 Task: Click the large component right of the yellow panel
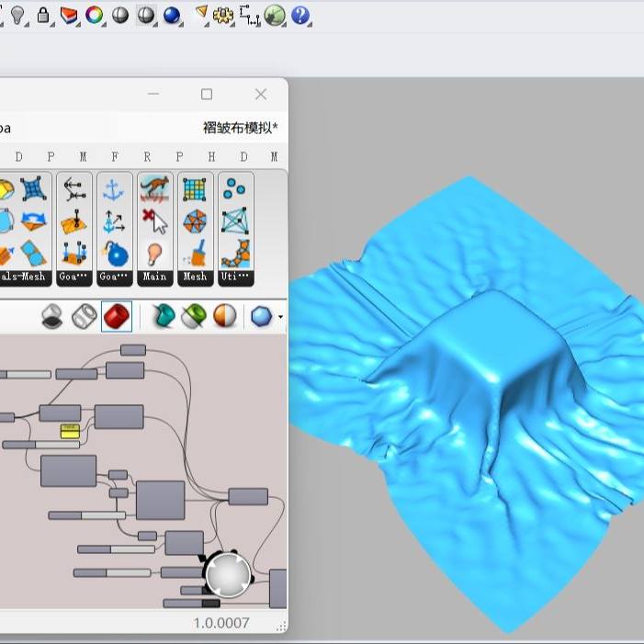click(x=119, y=416)
